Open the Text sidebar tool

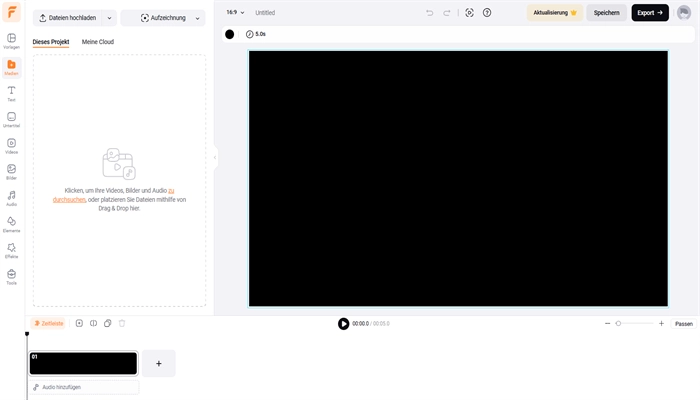pos(12,94)
